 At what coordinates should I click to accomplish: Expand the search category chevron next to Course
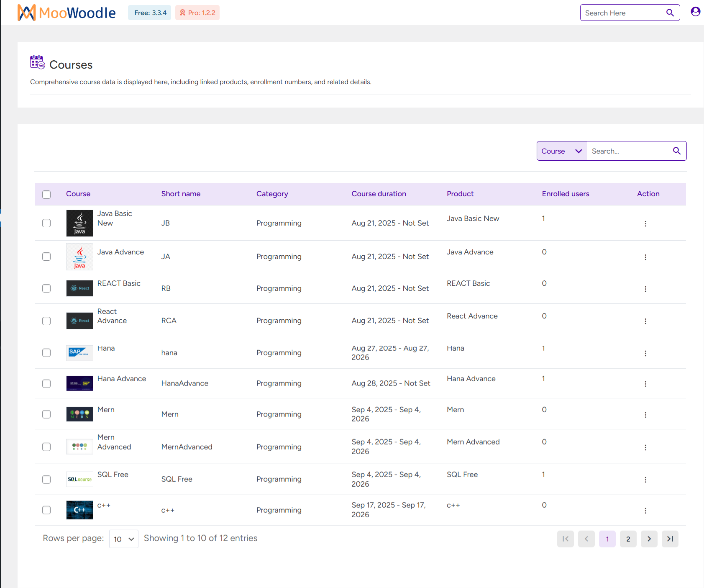click(579, 151)
